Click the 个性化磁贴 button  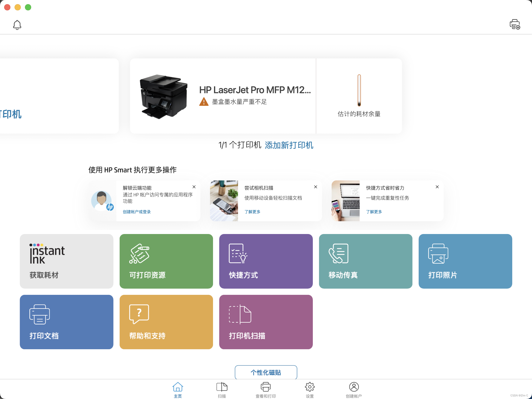tap(266, 373)
